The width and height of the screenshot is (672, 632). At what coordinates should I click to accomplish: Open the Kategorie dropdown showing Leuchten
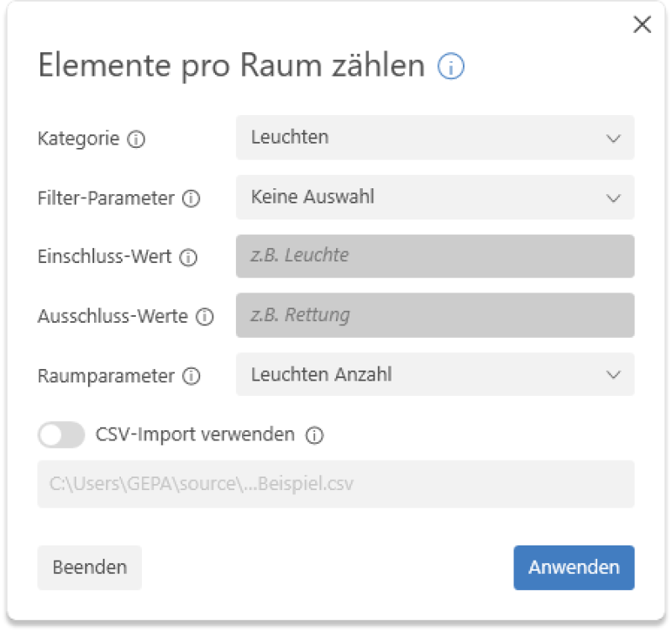[434, 138]
